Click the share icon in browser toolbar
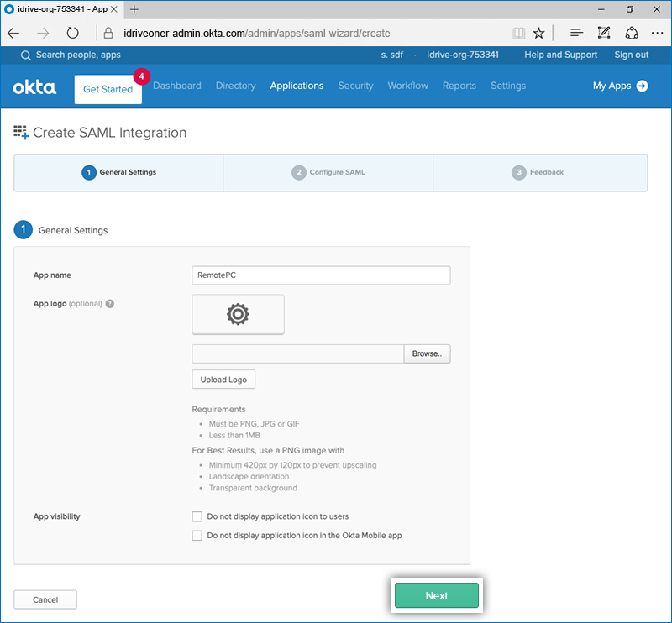 (632, 33)
